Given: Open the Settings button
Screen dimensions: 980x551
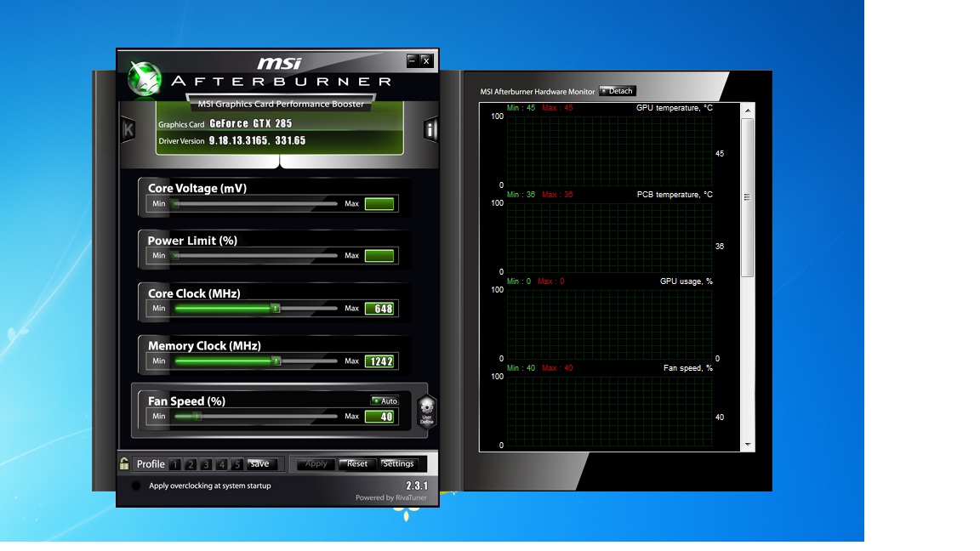Looking at the screenshot, I should point(398,464).
